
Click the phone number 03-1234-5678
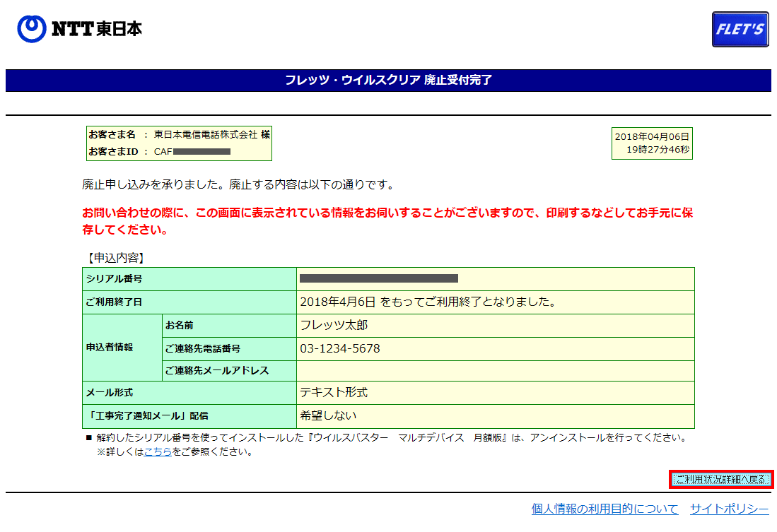(x=340, y=349)
